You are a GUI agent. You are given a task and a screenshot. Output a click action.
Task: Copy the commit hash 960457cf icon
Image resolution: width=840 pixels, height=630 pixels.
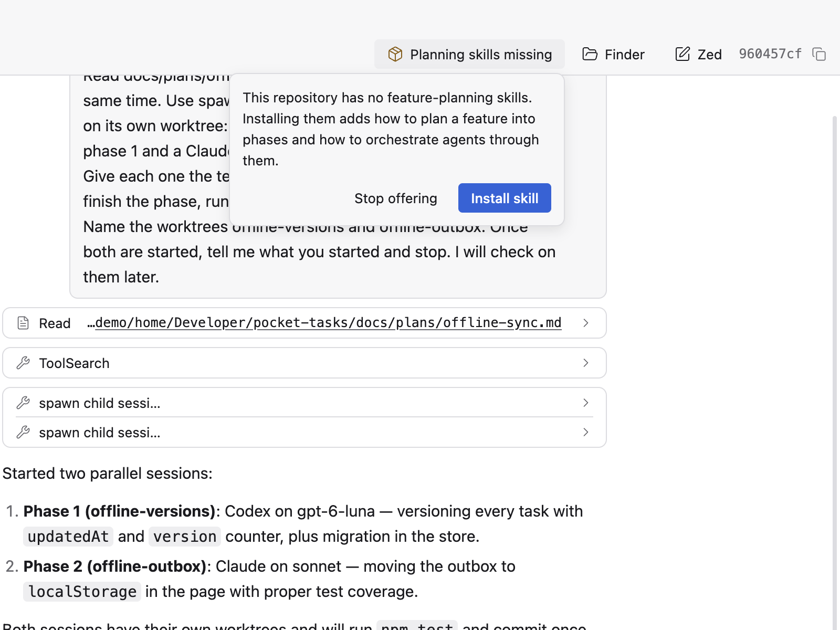(x=819, y=54)
